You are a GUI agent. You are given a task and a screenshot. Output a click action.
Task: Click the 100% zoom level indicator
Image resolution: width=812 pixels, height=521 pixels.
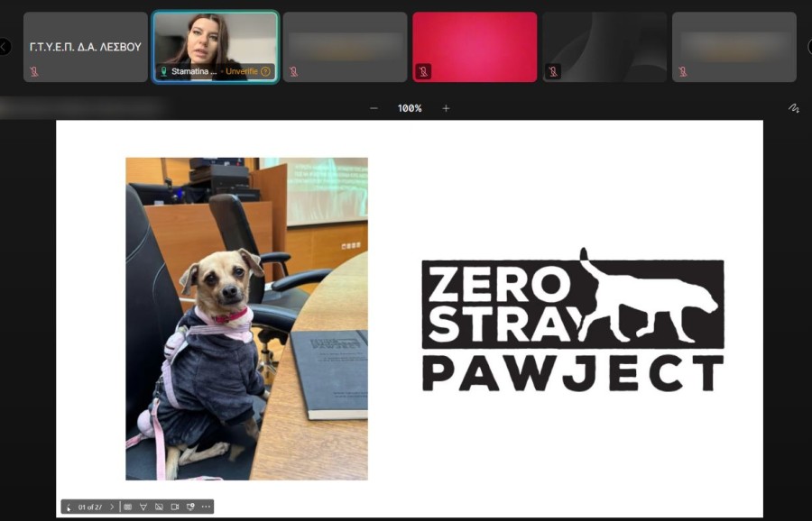pos(410,108)
